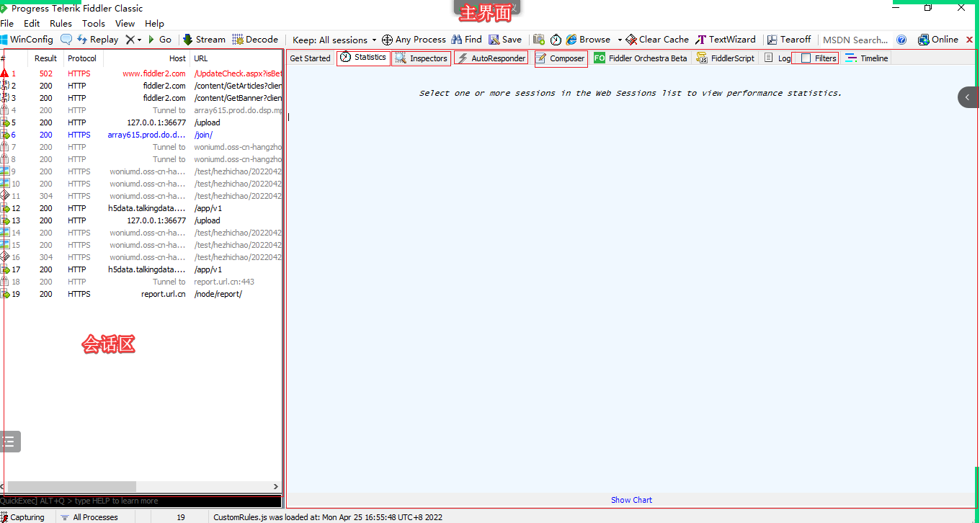Open the gray list menu button
This screenshot has height=523, width=980.
(x=9, y=442)
